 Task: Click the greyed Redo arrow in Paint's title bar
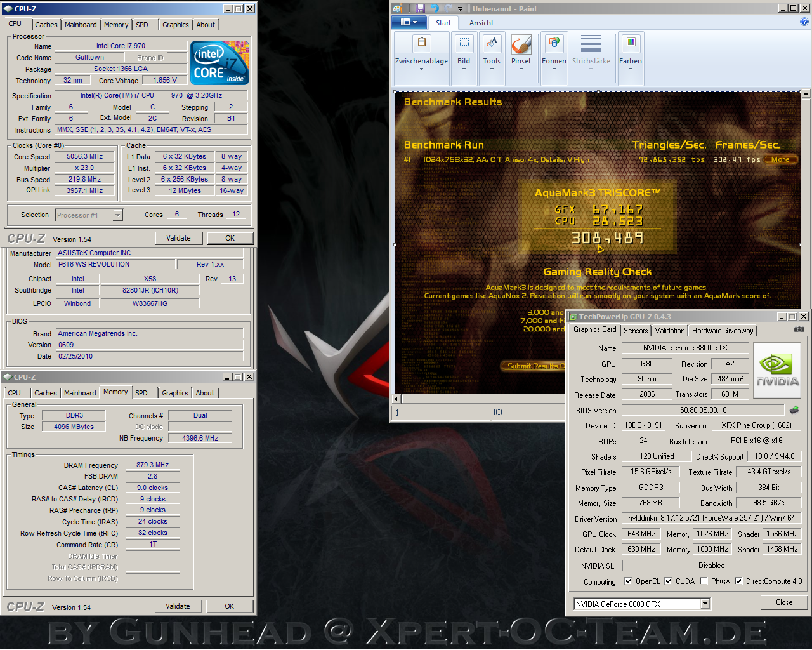(x=449, y=8)
